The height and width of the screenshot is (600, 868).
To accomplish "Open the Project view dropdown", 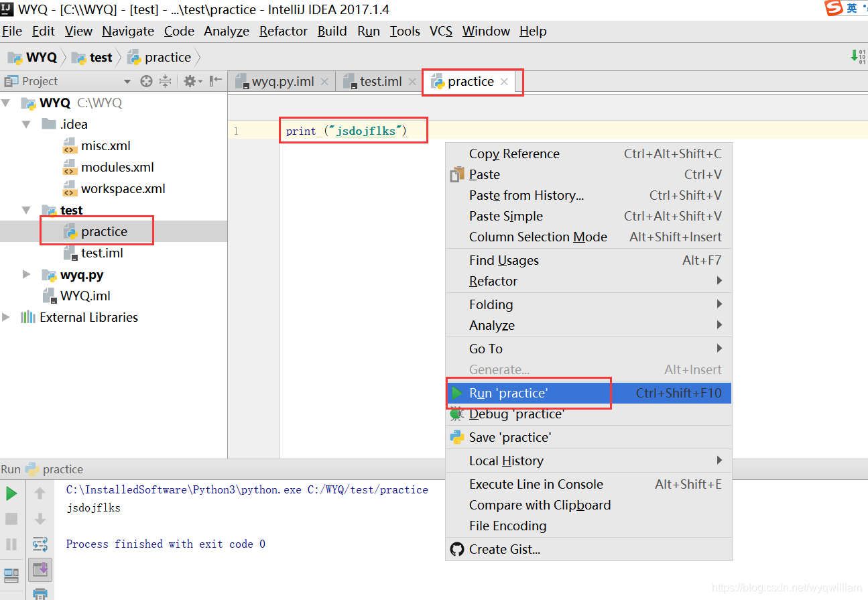I will coord(127,82).
